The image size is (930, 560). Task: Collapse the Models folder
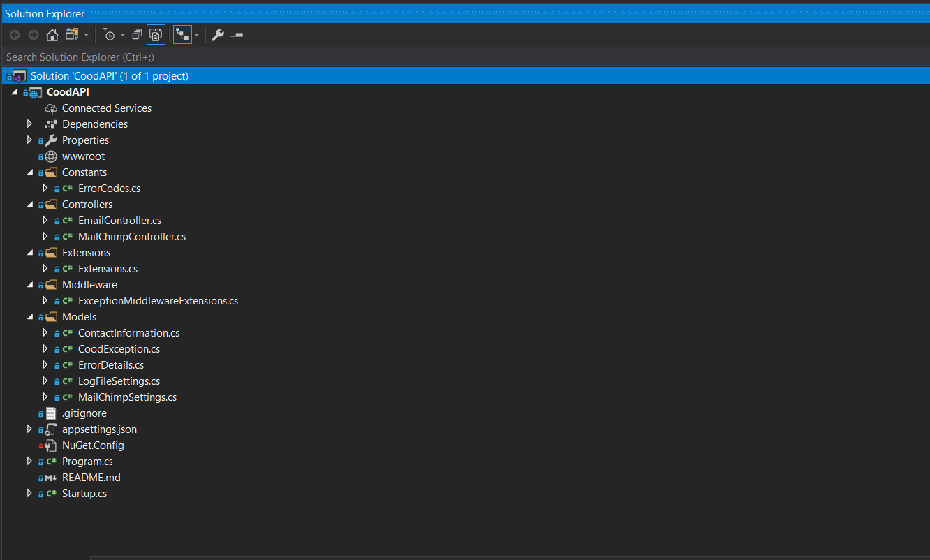(29, 316)
